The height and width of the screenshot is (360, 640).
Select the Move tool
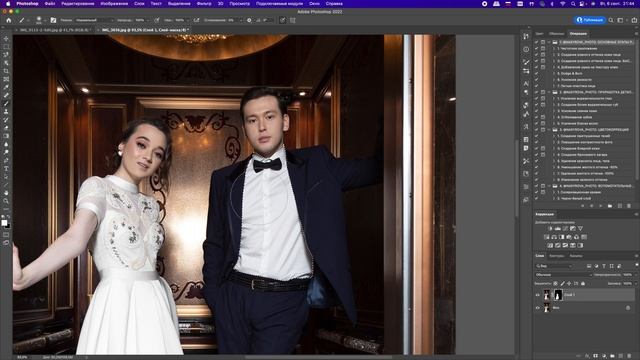[x=6, y=39]
